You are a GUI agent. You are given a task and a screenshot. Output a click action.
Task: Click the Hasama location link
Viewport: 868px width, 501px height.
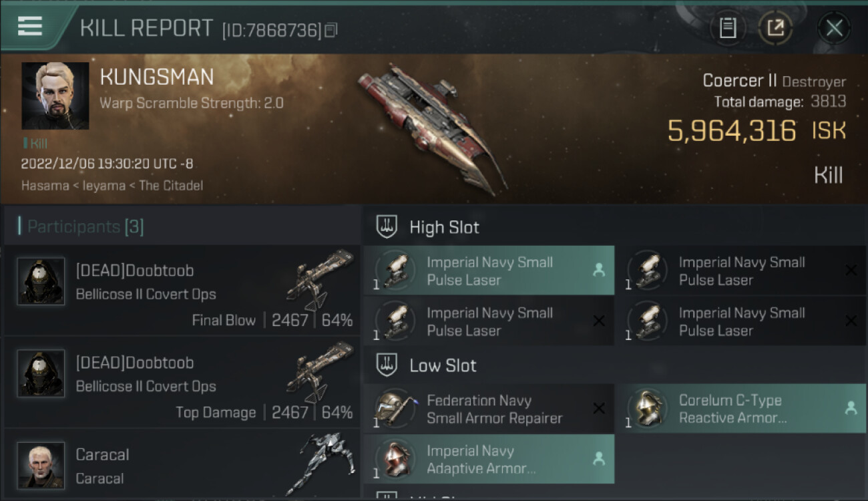(43, 185)
